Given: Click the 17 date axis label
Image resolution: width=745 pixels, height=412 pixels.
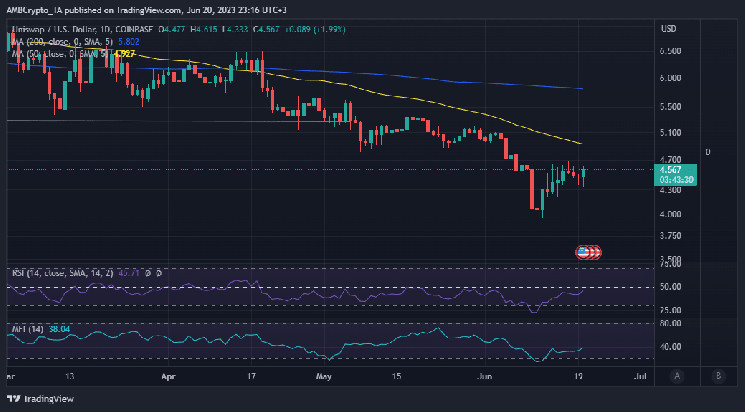Looking at the screenshot, I should pos(251,377).
